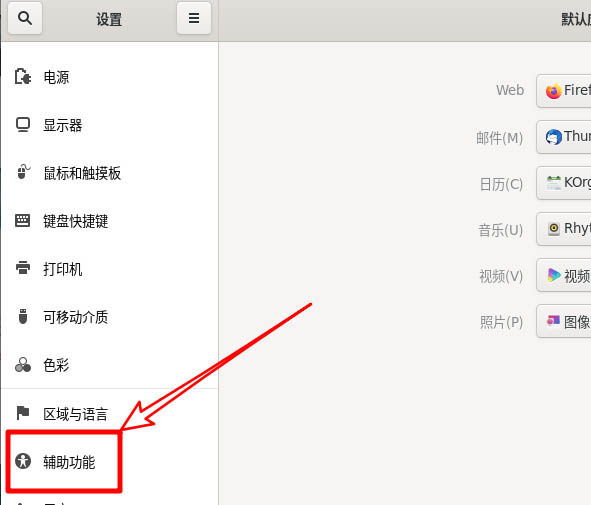Image resolution: width=591 pixels, height=505 pixels.
Task: Open the Music (音乐) Rhythmbox dropdown
Action: [563, 229]
